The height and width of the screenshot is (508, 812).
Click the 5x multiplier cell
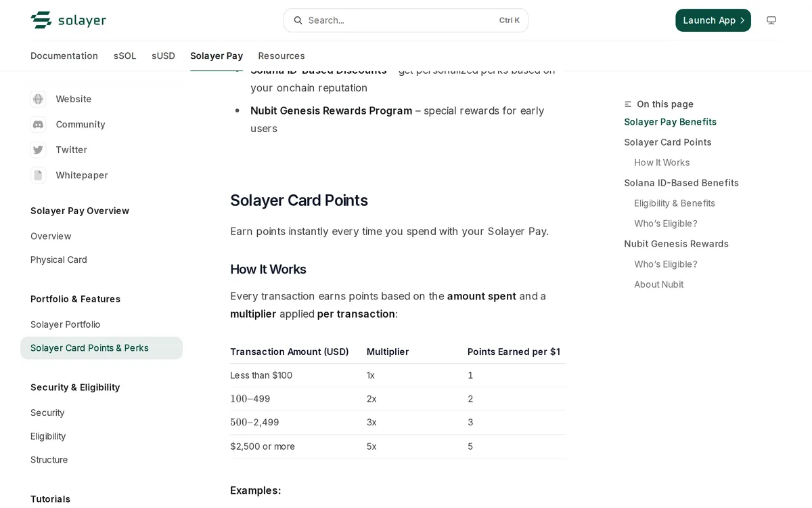[x=371, y=446]
